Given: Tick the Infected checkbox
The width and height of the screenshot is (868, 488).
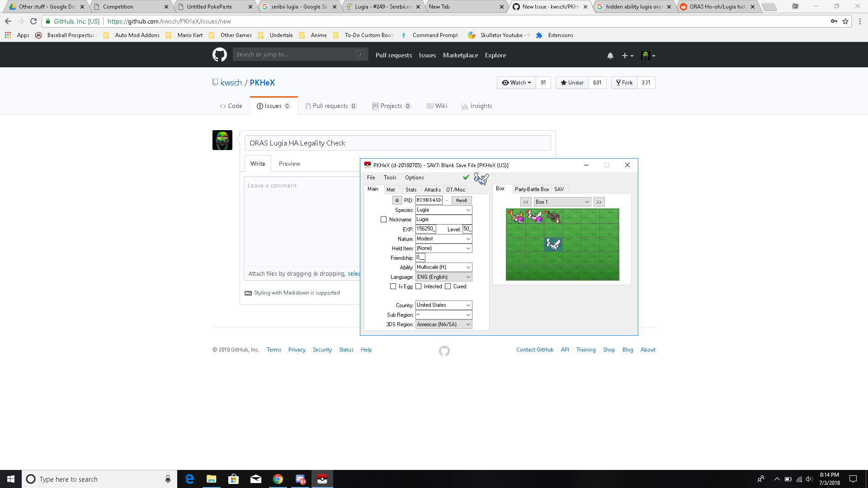Looking at the screenshot, I should coord(419,286).
